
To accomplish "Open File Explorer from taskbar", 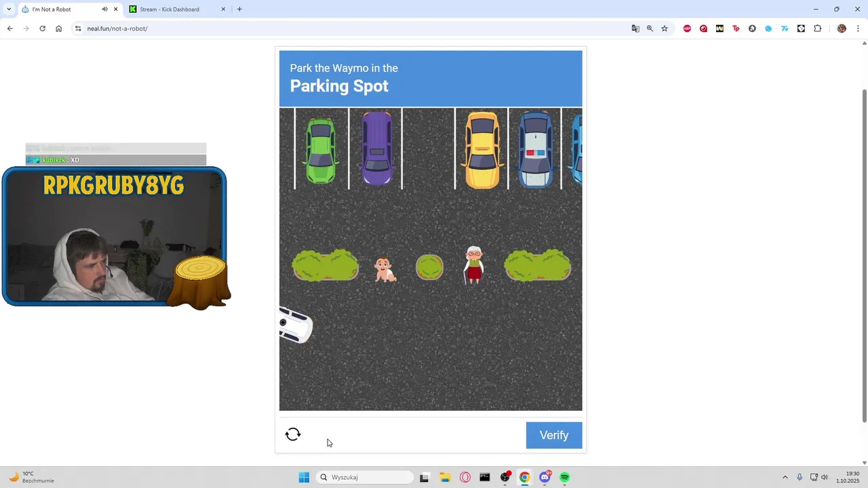I will coord(445,477).
